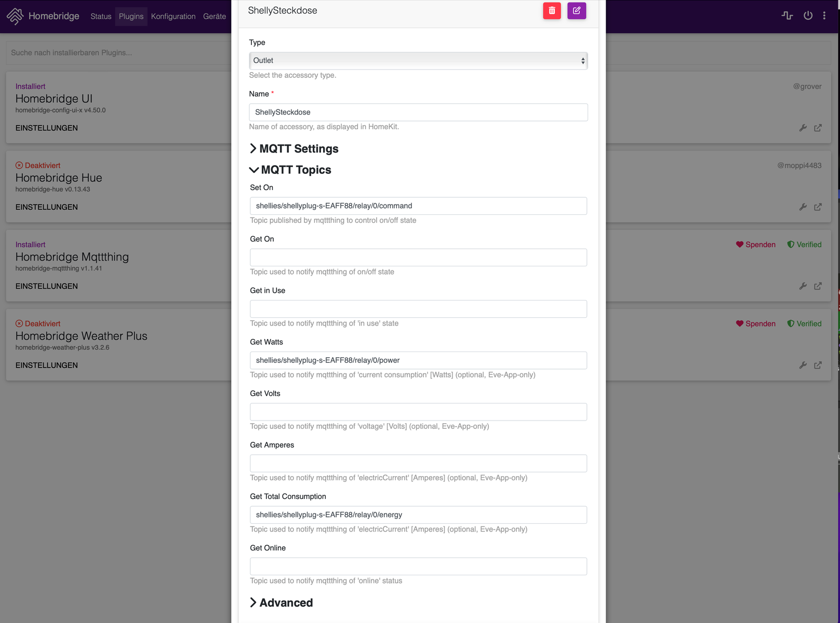Click the wrench icon for Homebridge Weather Plus

point(803,365)
